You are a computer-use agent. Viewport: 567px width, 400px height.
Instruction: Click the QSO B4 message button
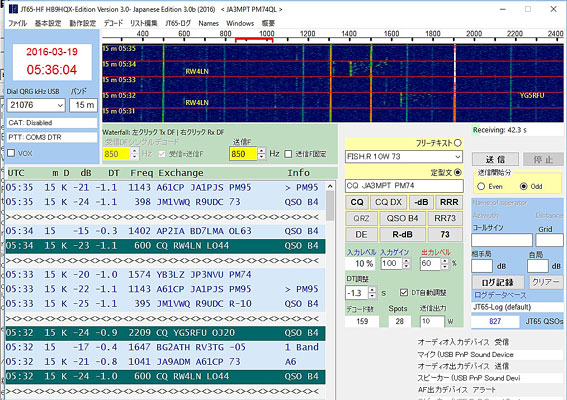pyautogui.click(x=402, y=218)
